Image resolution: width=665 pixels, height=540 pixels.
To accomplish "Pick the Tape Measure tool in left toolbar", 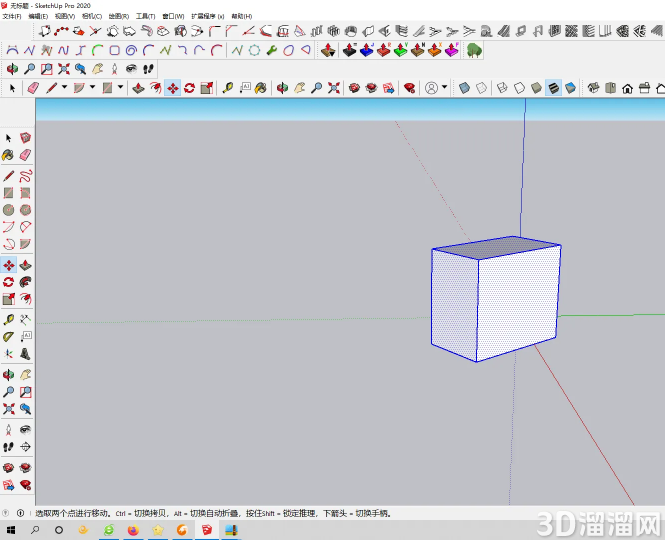I will (x=8, y=319).
